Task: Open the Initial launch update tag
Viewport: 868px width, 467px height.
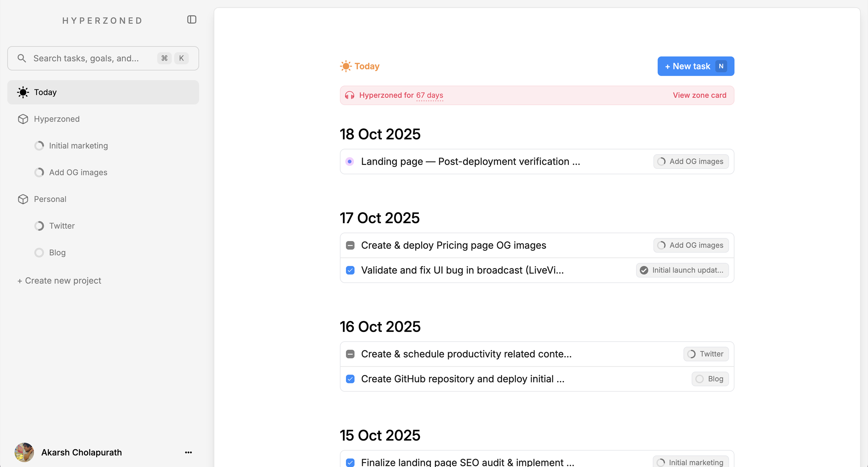Action: click(682, 270)
